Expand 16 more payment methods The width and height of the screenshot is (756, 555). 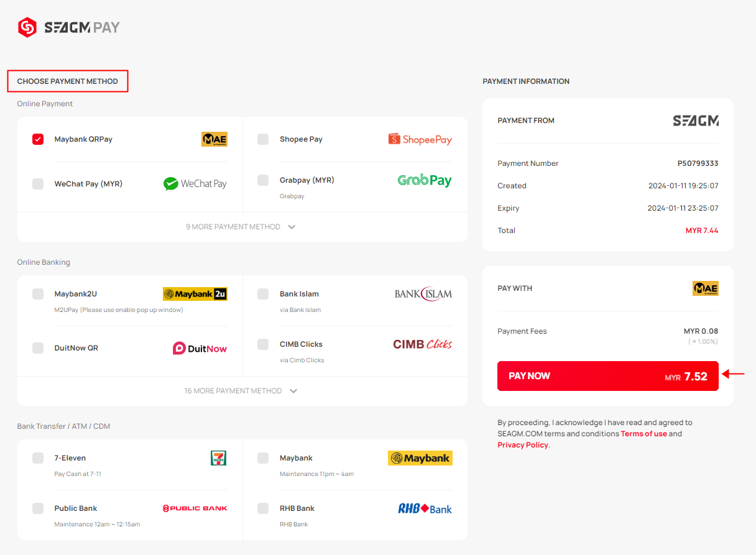(x=241, y=391)
